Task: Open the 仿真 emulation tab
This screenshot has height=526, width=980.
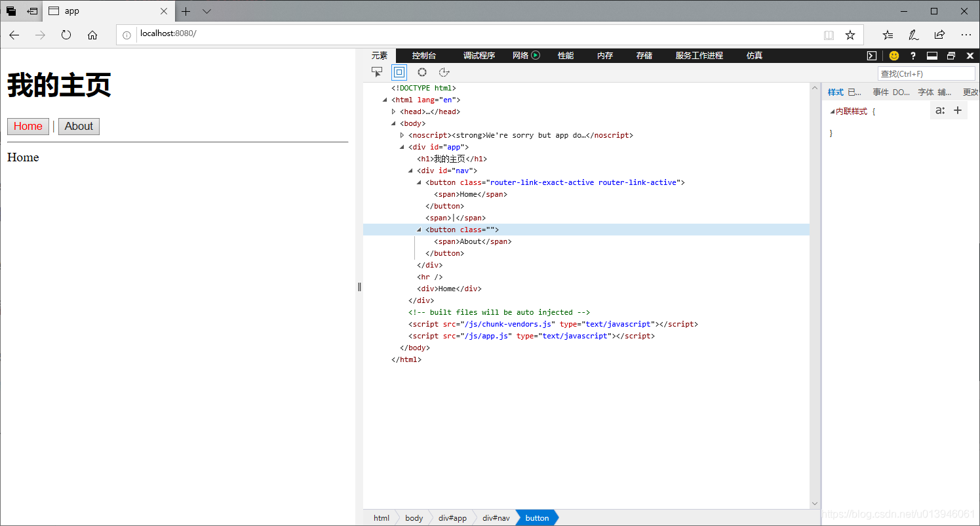Action: point(755,56)
